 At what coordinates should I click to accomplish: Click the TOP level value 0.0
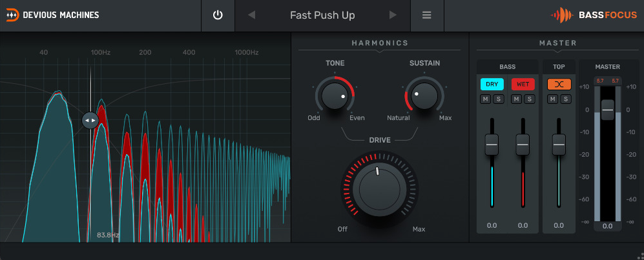(559, 225)
